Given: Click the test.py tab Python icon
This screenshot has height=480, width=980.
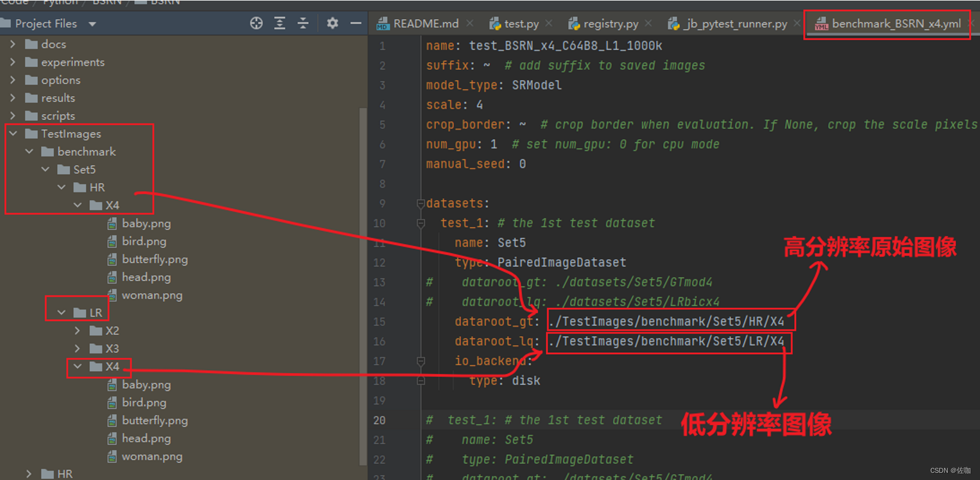Looking at the screenshot, I should (495, 24).
